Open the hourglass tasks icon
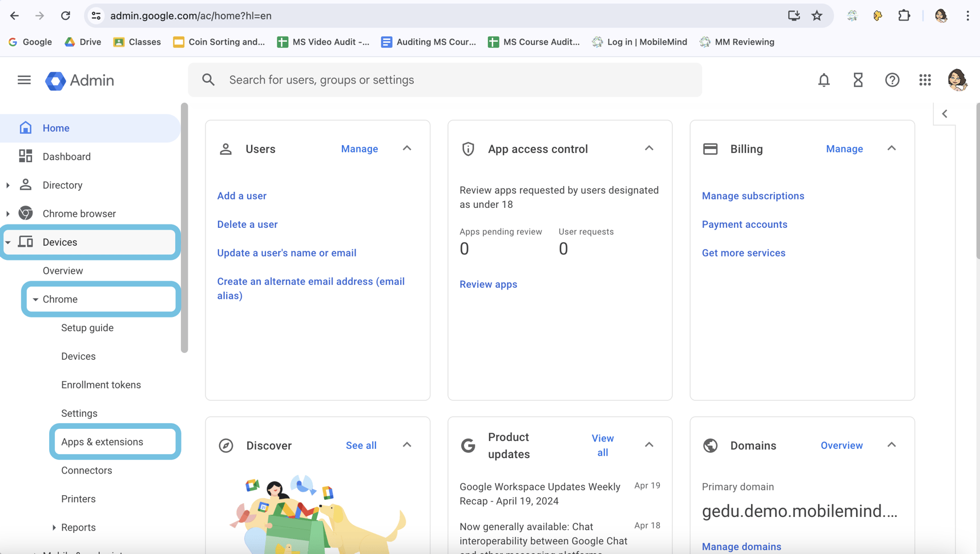The height and width of the screenshot is (554, 980). pyautogui.click(x=858, y=80)
